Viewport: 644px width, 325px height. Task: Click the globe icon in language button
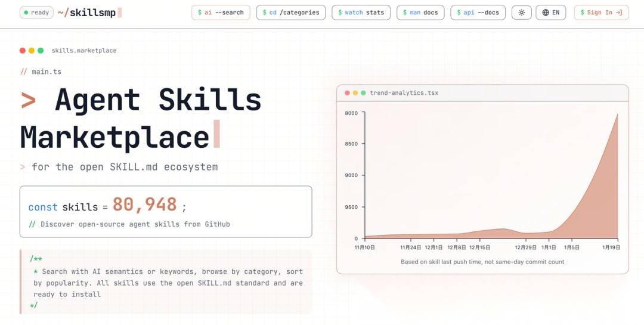tap(546, 13)
